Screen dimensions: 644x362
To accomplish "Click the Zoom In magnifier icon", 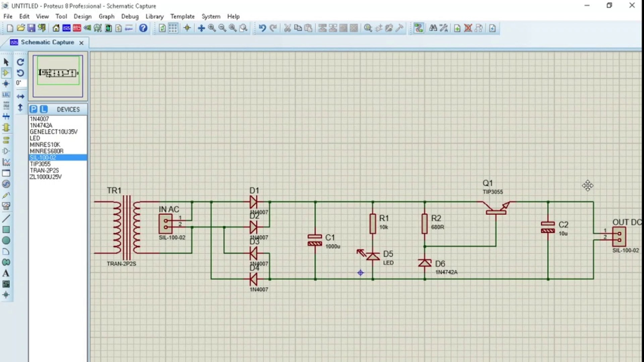I will pyautogui.click(x=211, y=28).
